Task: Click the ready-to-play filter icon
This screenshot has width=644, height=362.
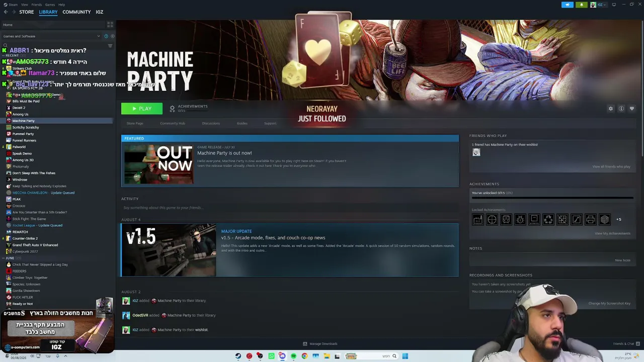Action: 112,36
